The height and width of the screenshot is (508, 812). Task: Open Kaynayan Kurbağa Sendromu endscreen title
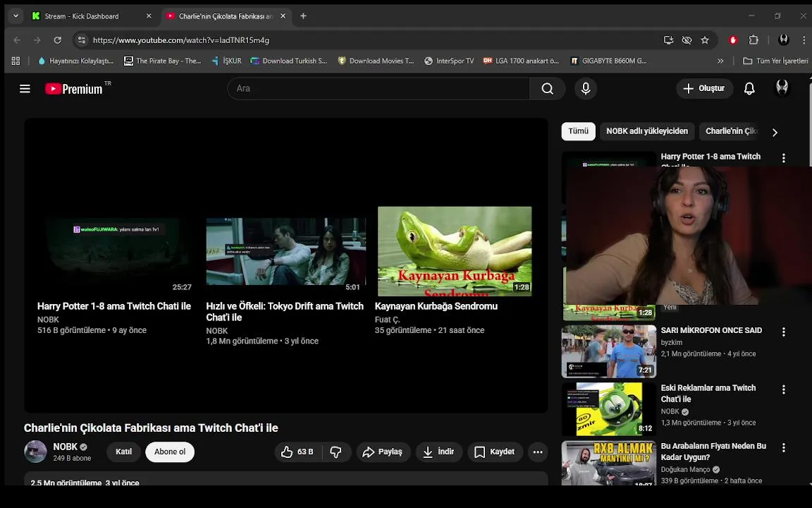point(436,306)
